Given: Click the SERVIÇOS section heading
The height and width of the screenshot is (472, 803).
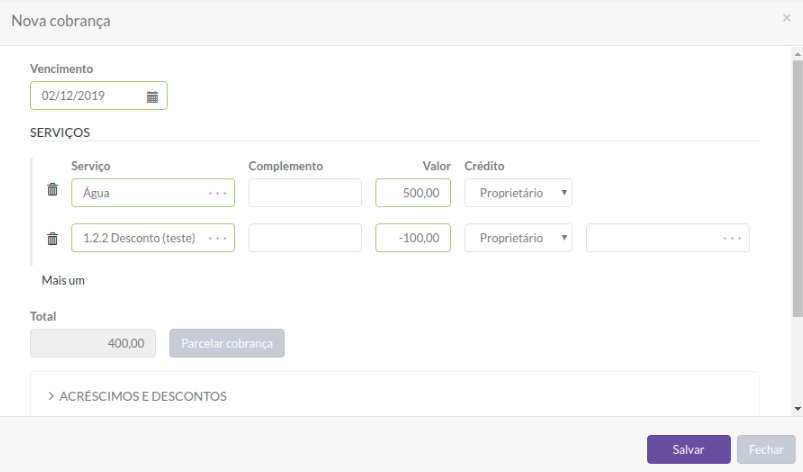Looking at the screenshot, I should pos(60,133).
